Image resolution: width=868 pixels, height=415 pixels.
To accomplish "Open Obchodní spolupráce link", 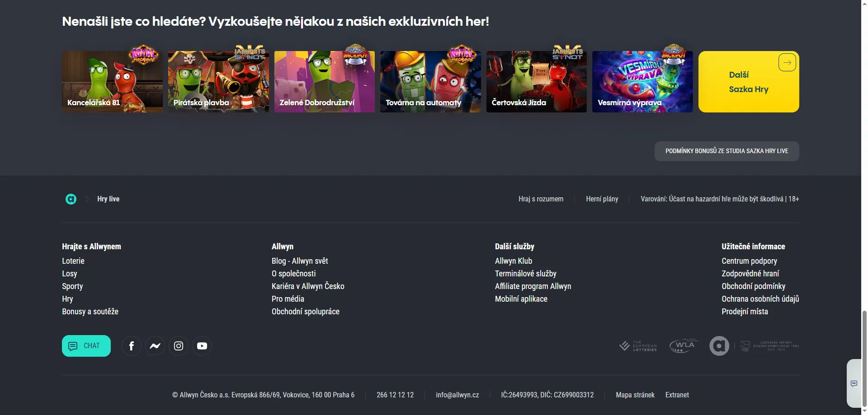I will coord(306,312).
